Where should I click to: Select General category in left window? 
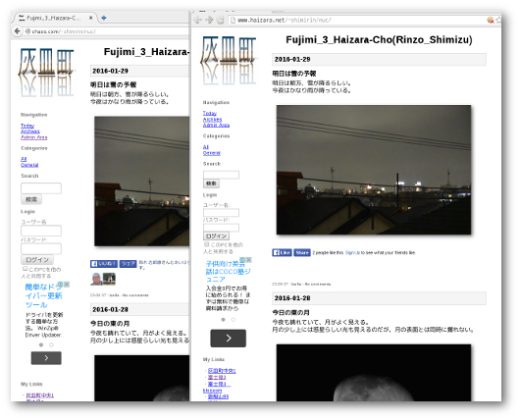(29, 165)
